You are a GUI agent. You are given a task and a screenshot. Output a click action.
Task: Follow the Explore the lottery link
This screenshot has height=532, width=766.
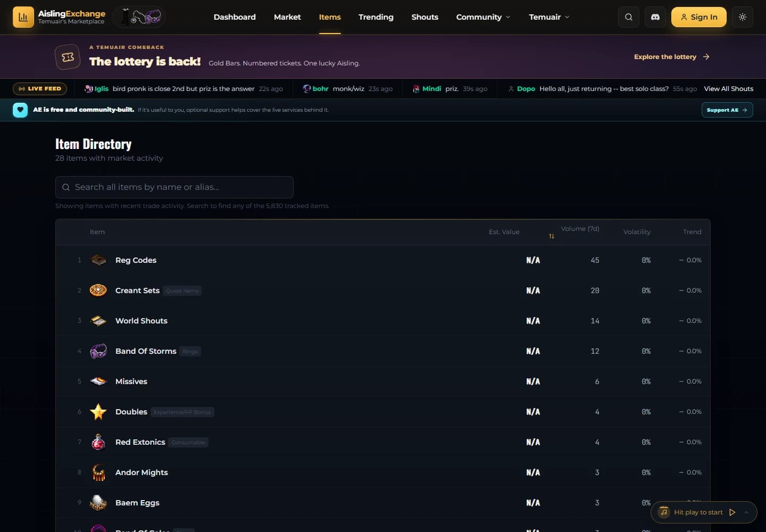tap(672, 57)
